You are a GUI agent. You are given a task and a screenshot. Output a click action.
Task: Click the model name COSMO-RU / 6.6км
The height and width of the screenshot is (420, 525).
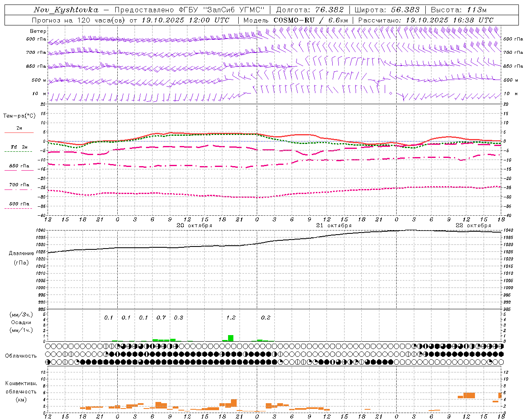pos(311,20)
